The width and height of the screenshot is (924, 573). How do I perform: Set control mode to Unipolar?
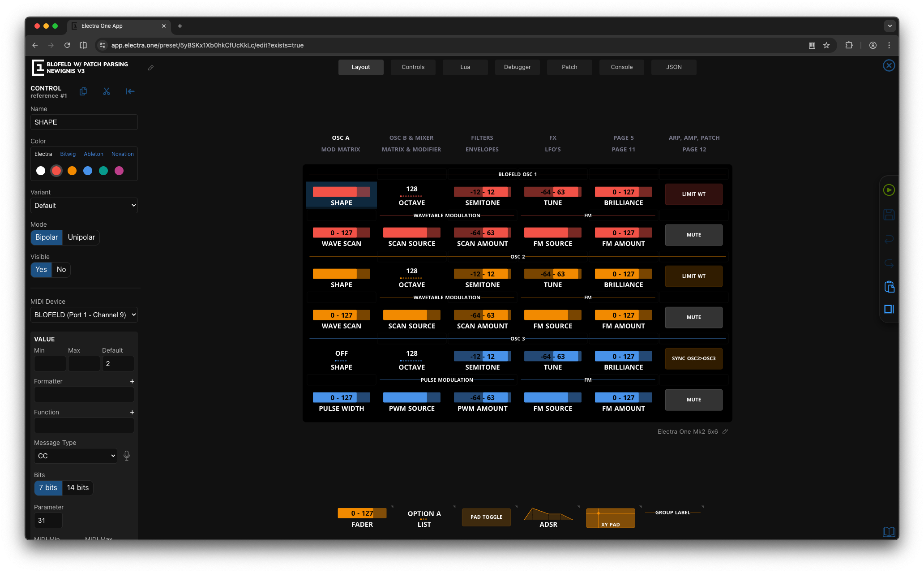[x=81, y=237]
